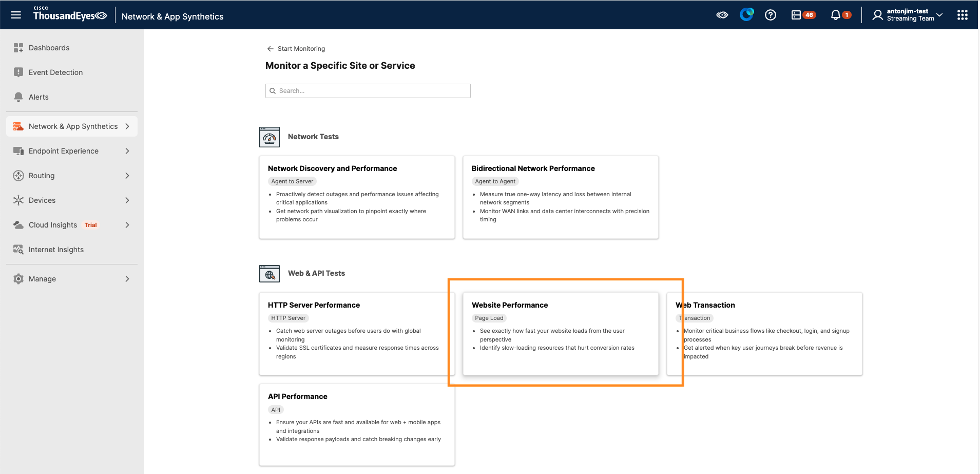The width and height of the screenshot is (980, 474).
Task: Choose Website Performance test card
Action: pyautogui.click(x=561, y=334)
